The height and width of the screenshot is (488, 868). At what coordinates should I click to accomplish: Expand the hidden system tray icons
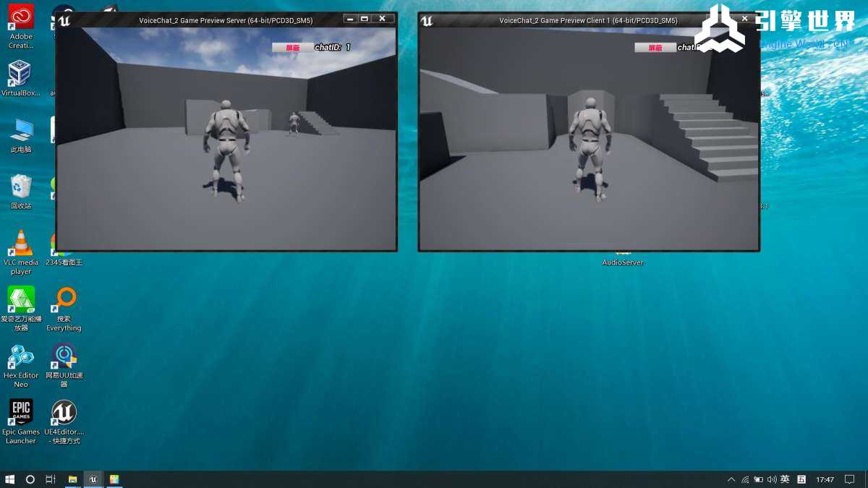click(731, 479)
